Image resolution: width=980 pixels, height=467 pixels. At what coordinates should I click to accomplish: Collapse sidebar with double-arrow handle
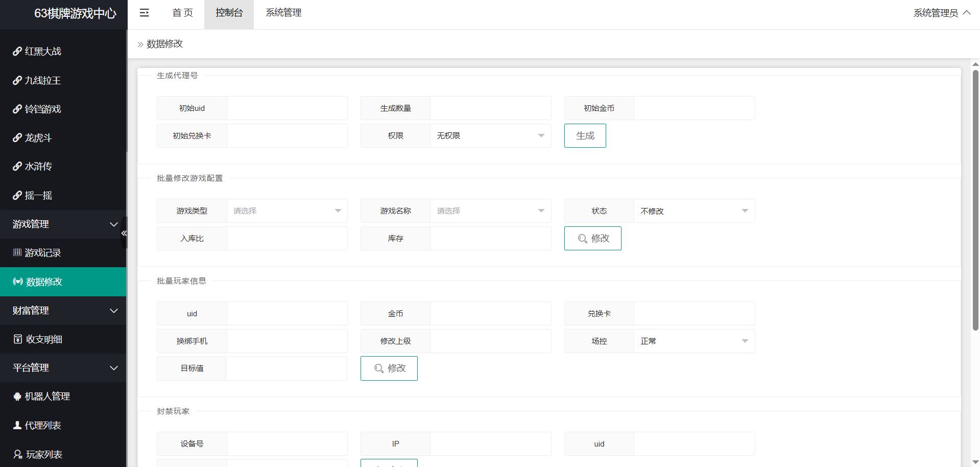[x=124, y=233]
